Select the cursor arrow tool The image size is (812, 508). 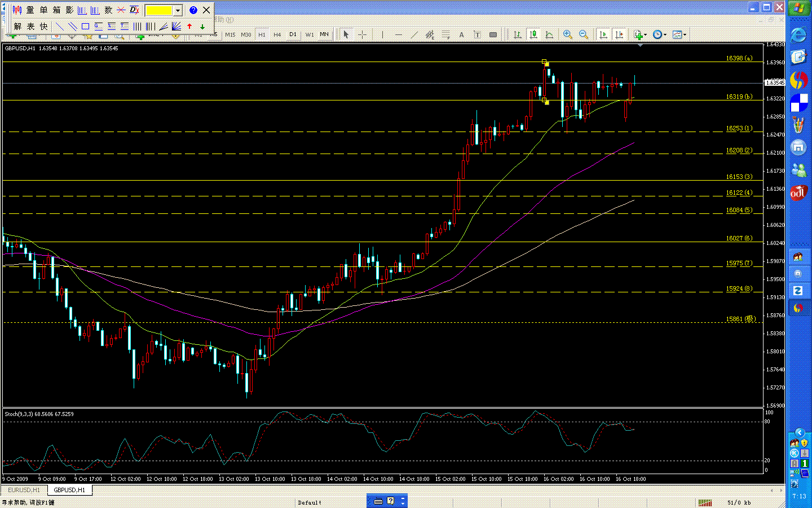click(346, 34)
